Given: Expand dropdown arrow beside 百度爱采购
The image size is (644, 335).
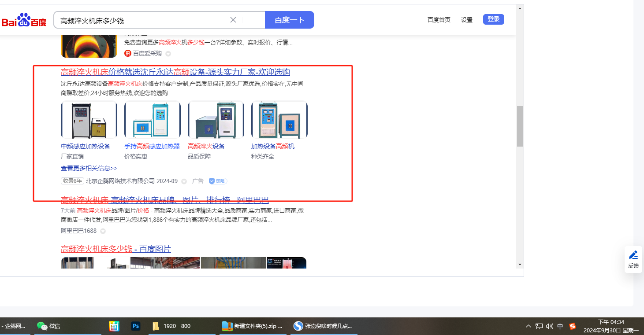Looking at the screenshot, I should [168, 54].
